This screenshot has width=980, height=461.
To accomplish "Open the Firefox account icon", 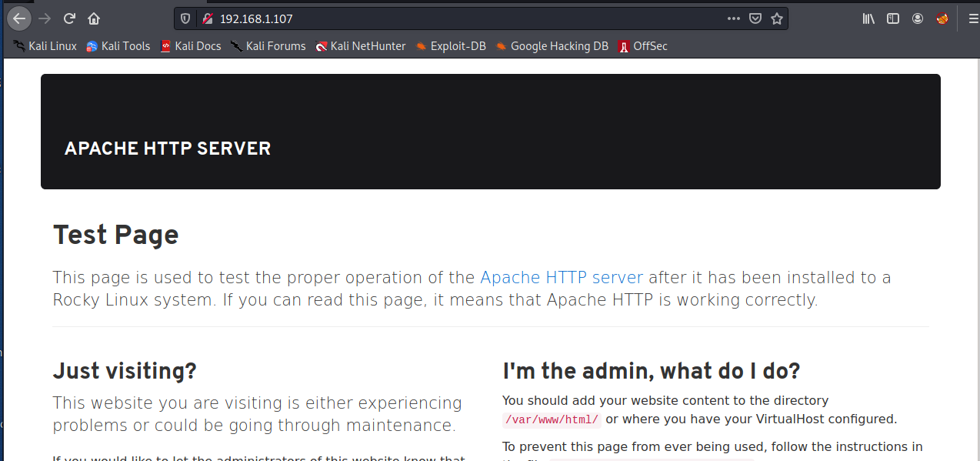I will 918,18.
